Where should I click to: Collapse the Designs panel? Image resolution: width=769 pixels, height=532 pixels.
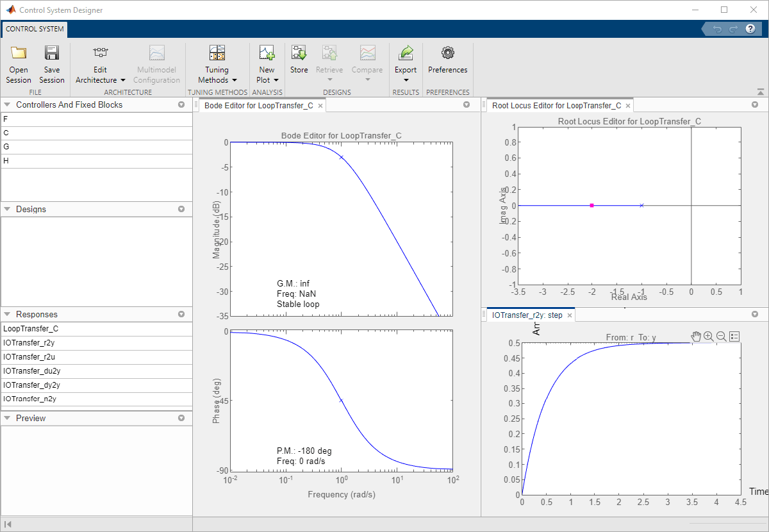7,209
